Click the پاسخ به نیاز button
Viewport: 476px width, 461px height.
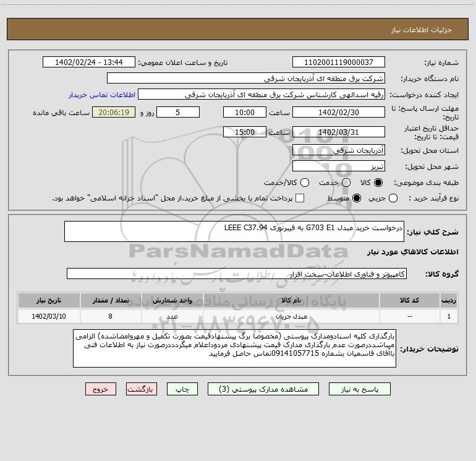click(360, 389)
